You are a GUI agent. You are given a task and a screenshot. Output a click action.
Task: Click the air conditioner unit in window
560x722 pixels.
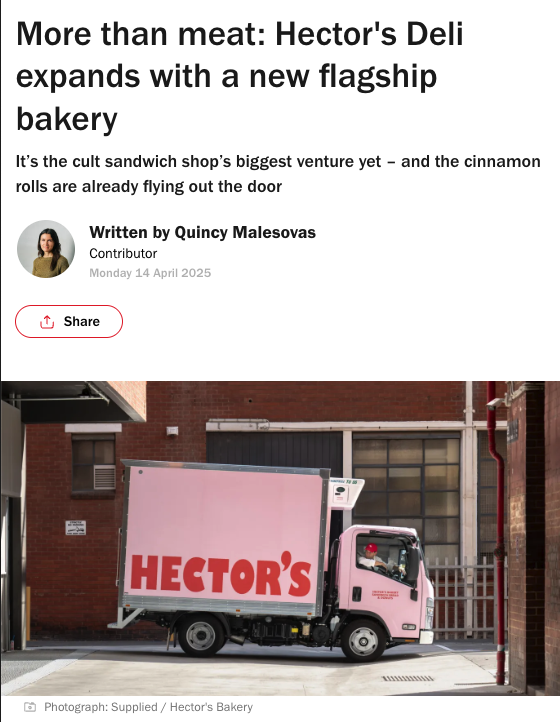pyautogui.click(x=105, y=477)
